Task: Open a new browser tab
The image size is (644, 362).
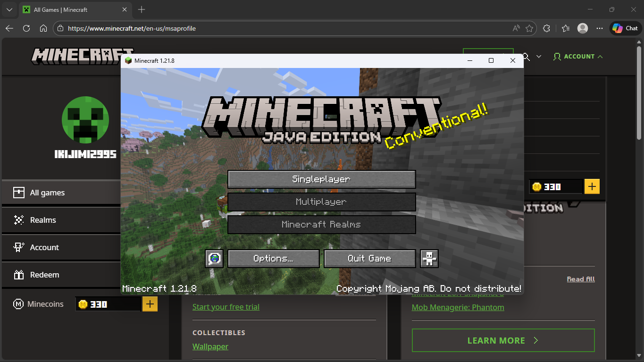Action: (x=142, y=9)
